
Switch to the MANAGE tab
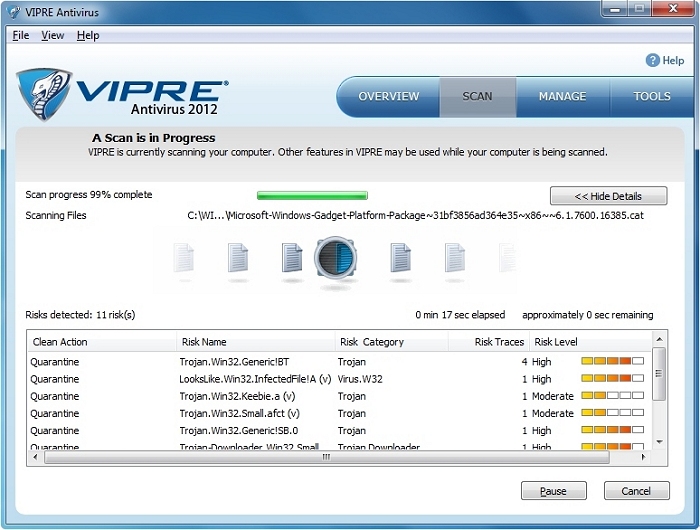562,96
